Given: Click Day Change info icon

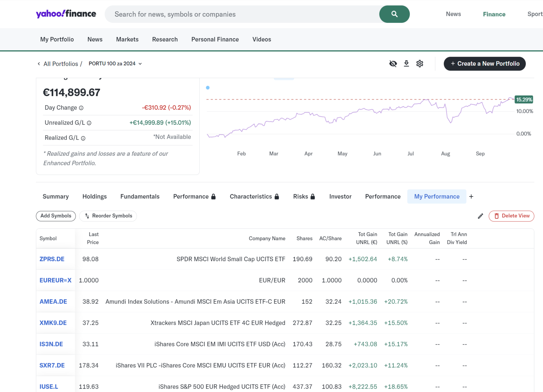Looking at the screenshot, I should point(81,108).
